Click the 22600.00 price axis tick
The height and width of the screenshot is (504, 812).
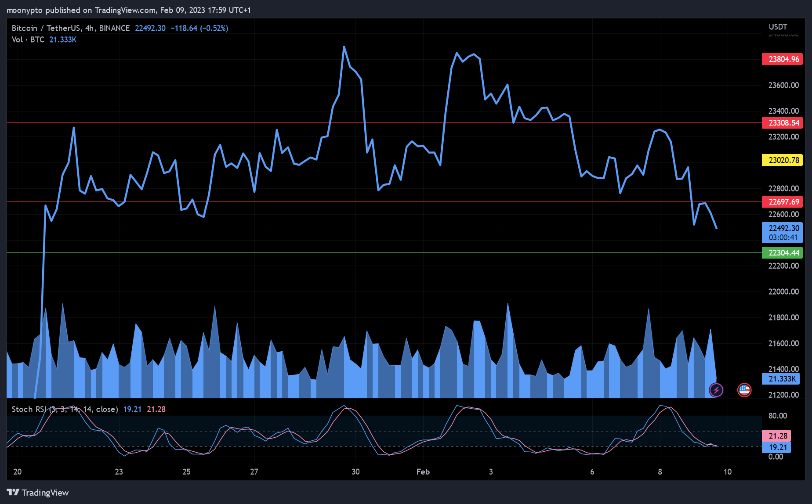pyautogui.click(x=783, y=214)
